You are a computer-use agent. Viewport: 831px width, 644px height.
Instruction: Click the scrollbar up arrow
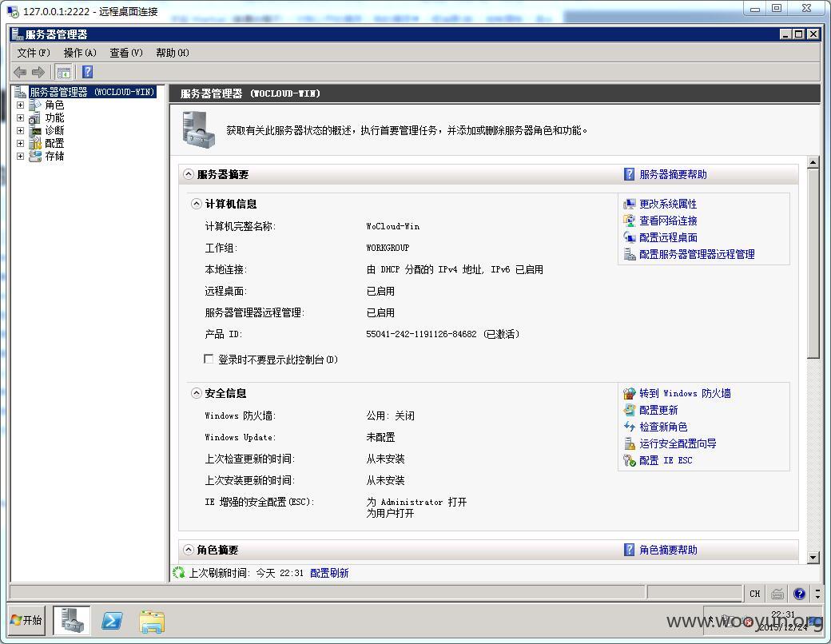point(813,163)
